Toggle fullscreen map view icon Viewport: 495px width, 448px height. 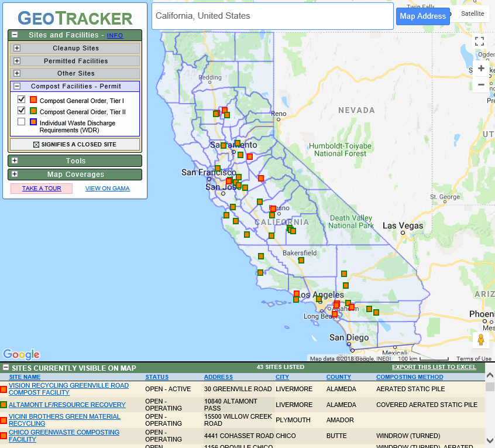(x=479, y=41)
